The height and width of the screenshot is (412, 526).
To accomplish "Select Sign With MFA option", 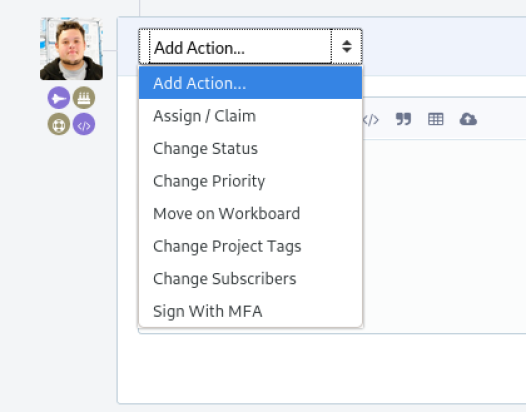I will (x=250, y=311).
